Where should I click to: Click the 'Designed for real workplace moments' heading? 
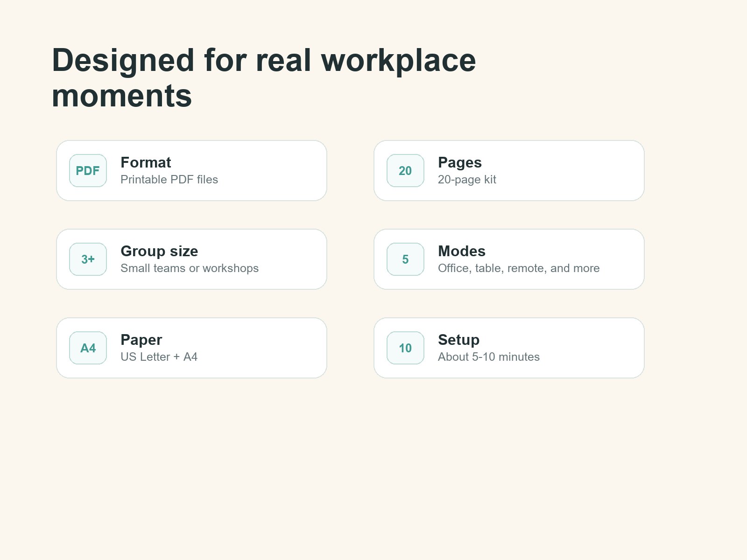point(264,78)
